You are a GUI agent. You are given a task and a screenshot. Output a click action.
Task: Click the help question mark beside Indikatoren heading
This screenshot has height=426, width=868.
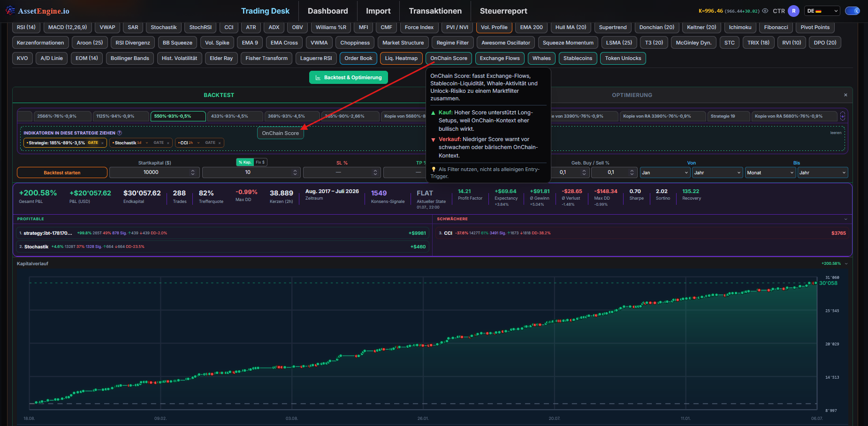point(119,133)
